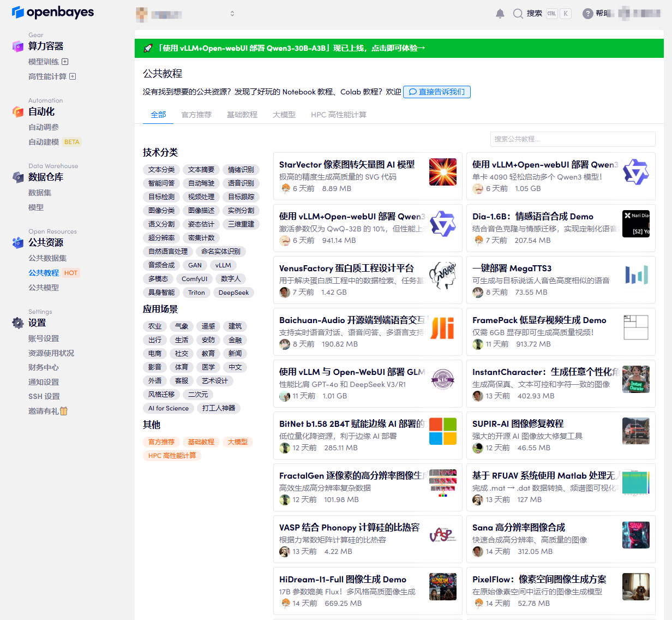Select the 遥感 scenario tag
This screenshot has width=672, height=620.
coord(208,326)
